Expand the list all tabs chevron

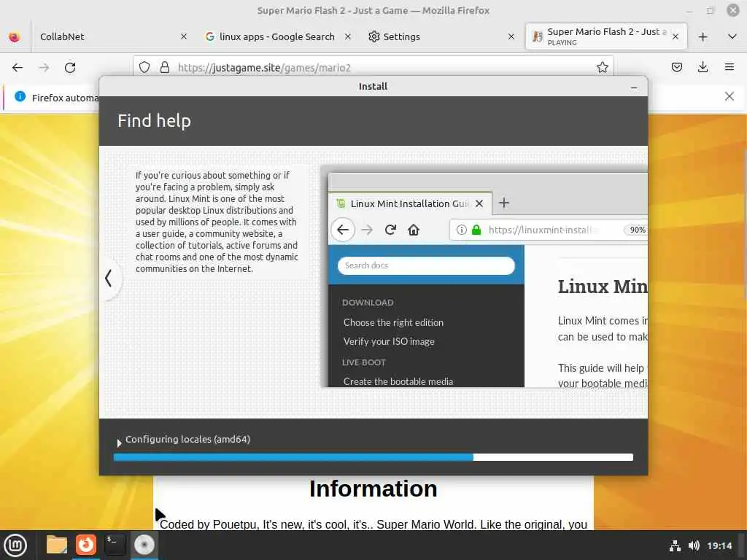[x=732, y=36]
